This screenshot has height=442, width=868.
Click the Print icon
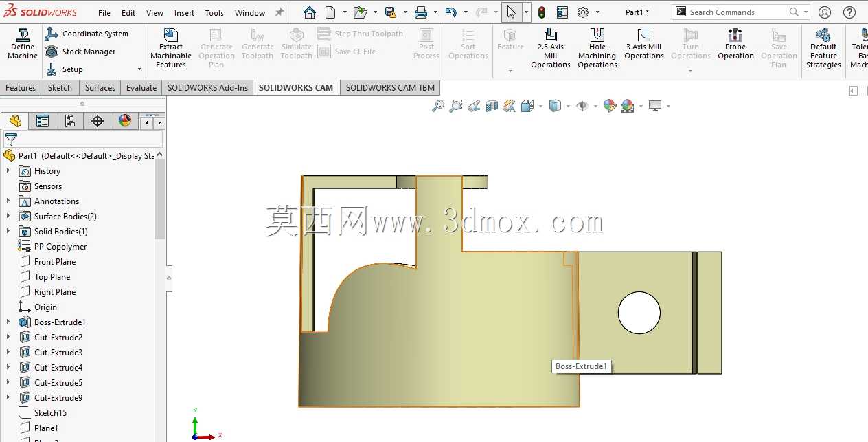(421, 12)
